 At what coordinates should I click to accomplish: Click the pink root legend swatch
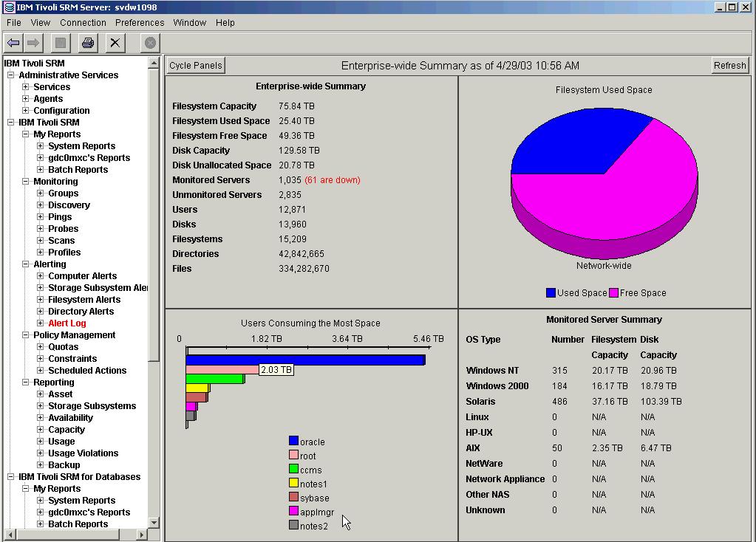point(293,455)
